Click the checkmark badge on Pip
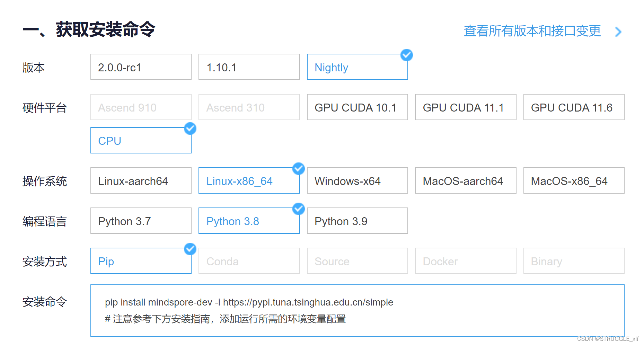 pyautogui.click(x=190, y=249)
